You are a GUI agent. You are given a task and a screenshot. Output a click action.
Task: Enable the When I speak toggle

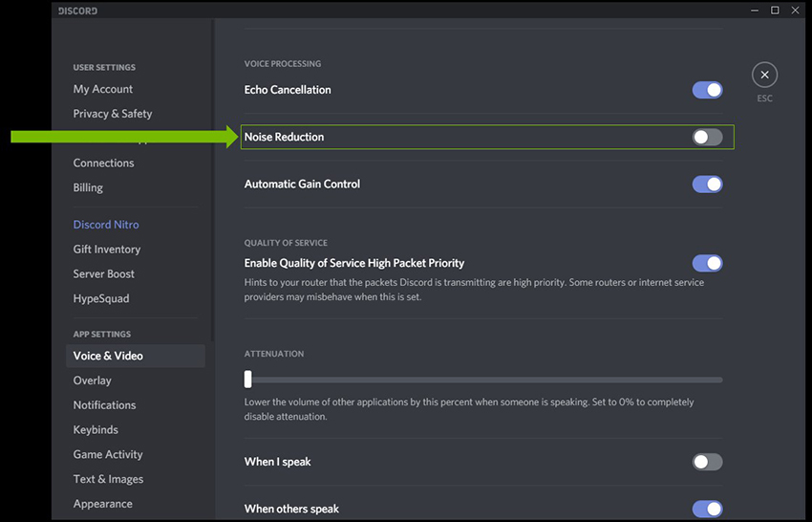(x=707, y=462)
